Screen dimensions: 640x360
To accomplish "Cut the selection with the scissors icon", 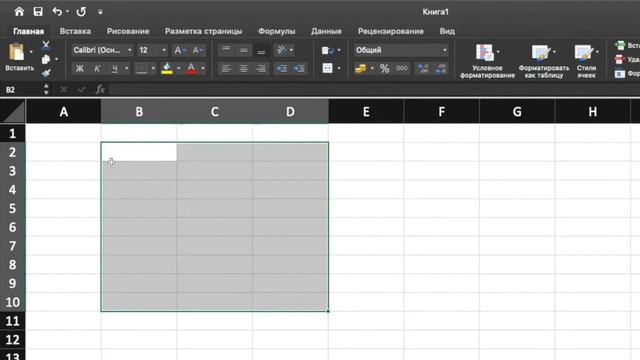I will 46,45.
